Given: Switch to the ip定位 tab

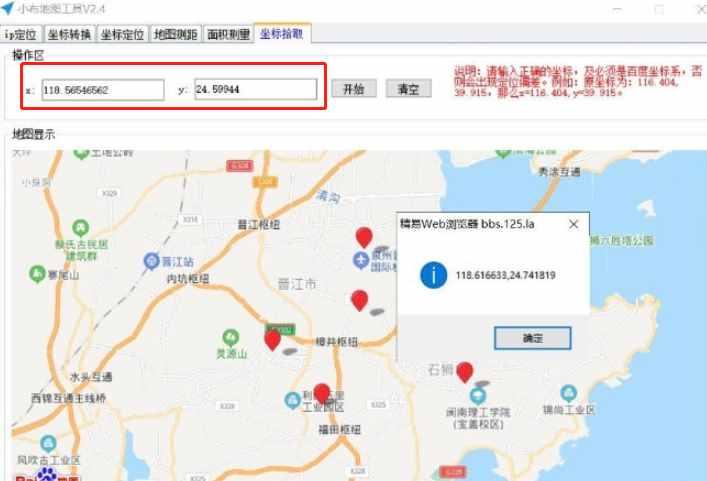Looking at the screenshot, I should (x=21, y=34).
